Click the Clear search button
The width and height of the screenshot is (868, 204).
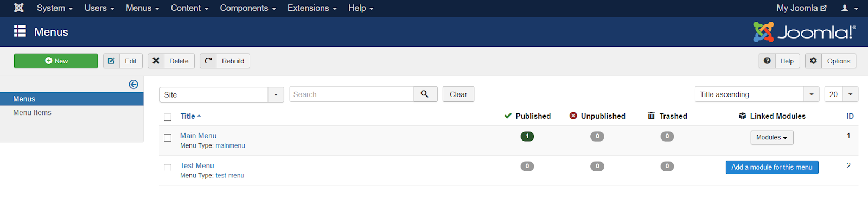coord(458,94)
